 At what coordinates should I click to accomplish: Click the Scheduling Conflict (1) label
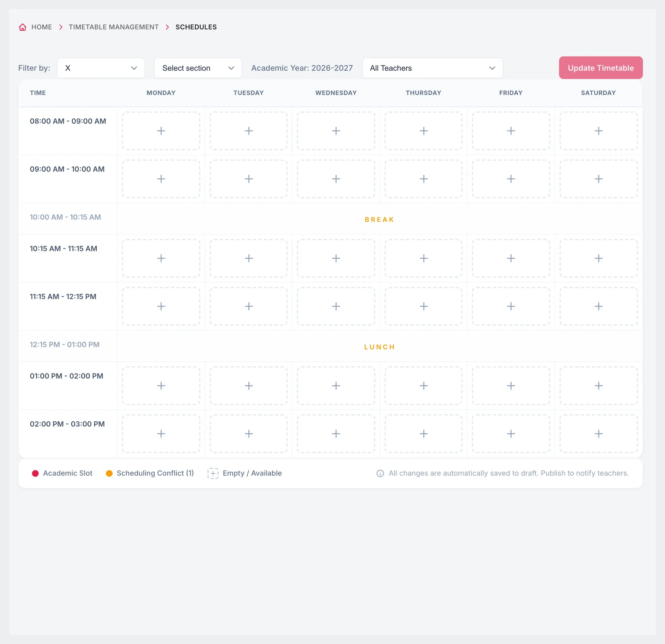pyautogui.click(x=155, y=473)
